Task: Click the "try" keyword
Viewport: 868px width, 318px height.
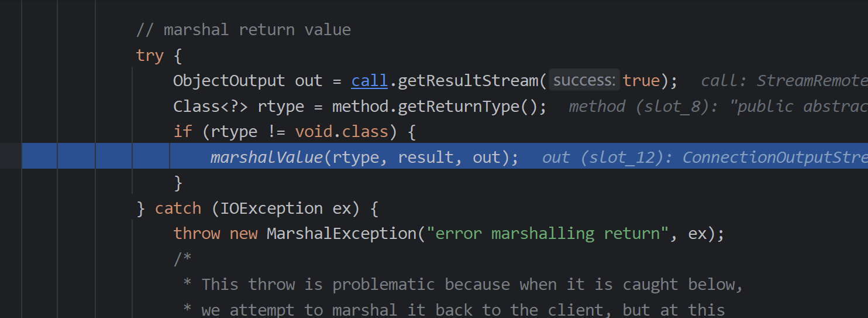Action: 150,56
